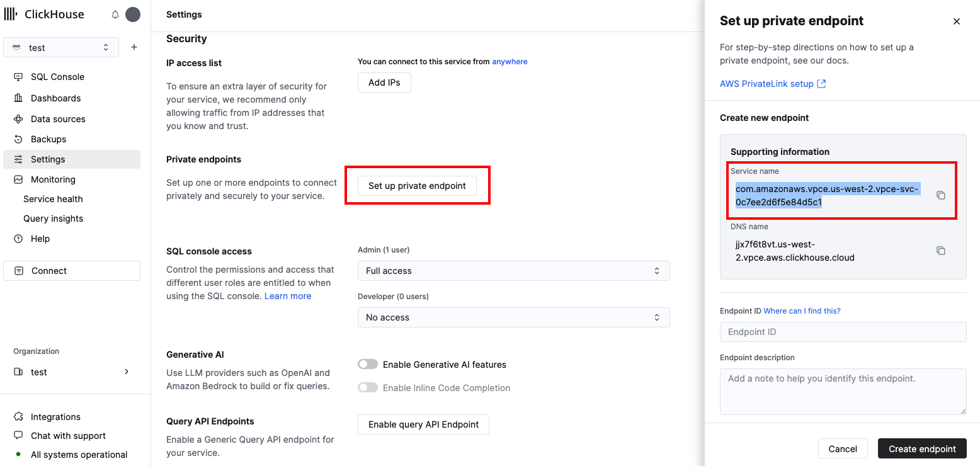Click the Endpoint ID input field
This screenshot has height=466, width=980.
pos(843,332)
